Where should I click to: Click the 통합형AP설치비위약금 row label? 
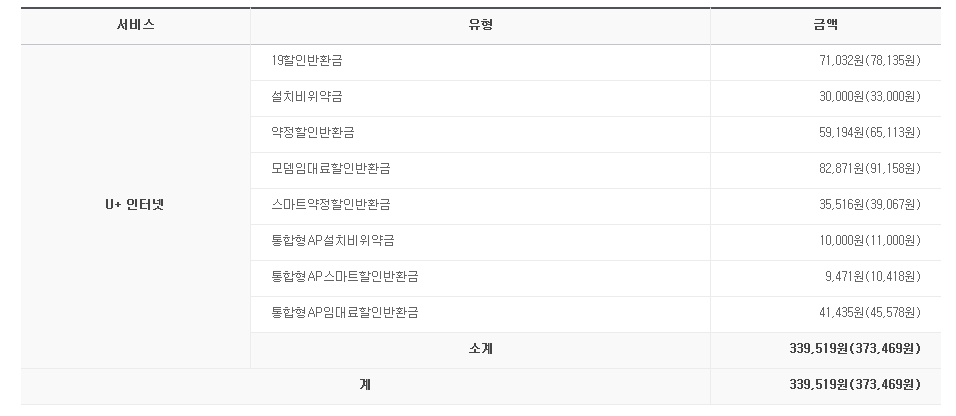333,240
